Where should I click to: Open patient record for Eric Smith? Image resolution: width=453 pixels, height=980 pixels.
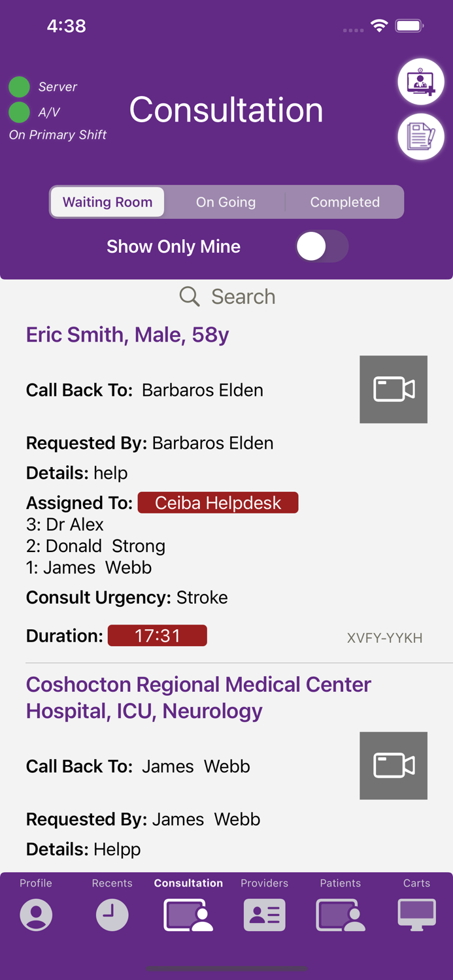pyautogui.click(x=127, y=335)
